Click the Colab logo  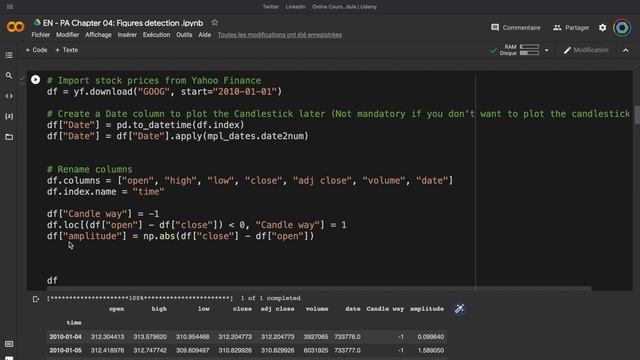16,27
